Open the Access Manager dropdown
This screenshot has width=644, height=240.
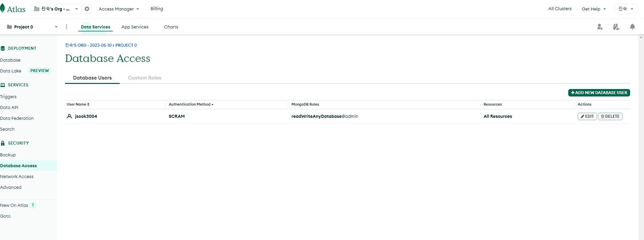click(x=119, y=9)
